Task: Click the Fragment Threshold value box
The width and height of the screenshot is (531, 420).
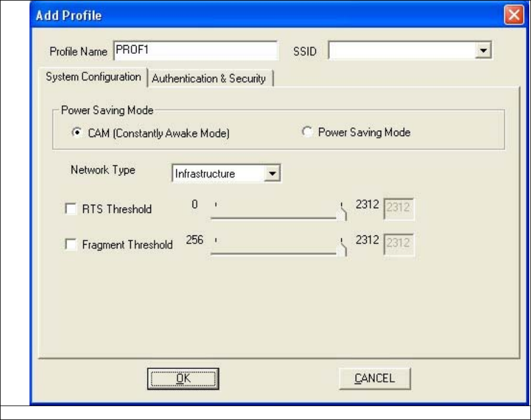Action: (x=399, y=244)
